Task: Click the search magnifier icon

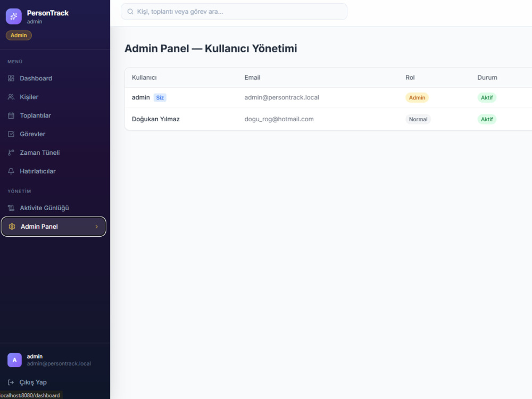Action: click(130, 12)
